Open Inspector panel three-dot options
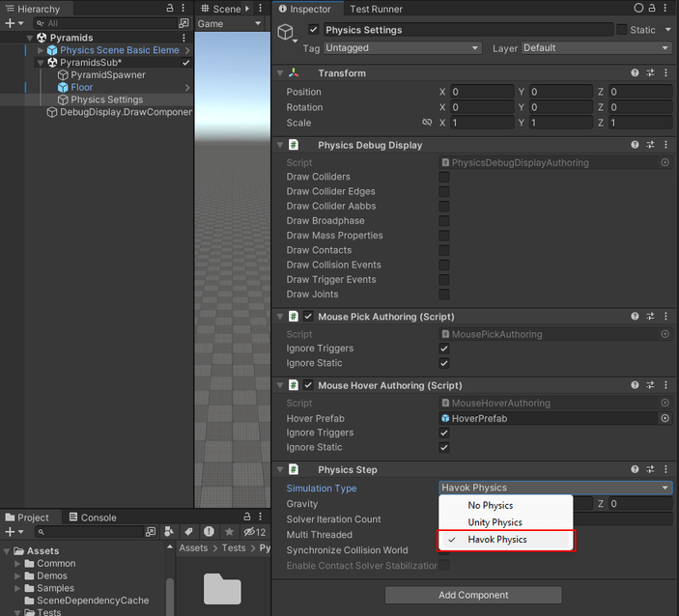This screenshot has width=679, height=616. (665, 8)
